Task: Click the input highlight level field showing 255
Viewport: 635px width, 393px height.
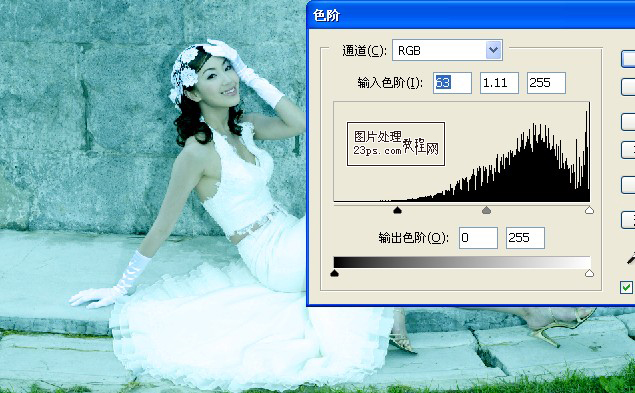Action: click(546, 83)
